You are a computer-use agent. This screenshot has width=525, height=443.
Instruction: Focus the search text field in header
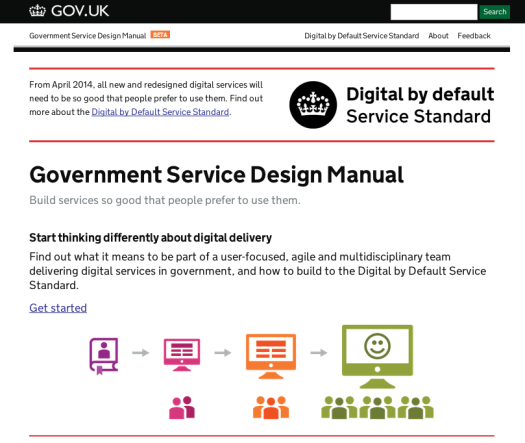click(434, 12)
